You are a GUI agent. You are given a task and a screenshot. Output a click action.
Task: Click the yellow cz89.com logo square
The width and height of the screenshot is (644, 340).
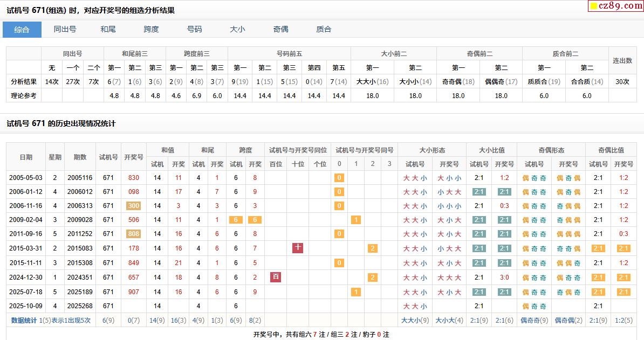pyautogui.click(x=593, y=6)
